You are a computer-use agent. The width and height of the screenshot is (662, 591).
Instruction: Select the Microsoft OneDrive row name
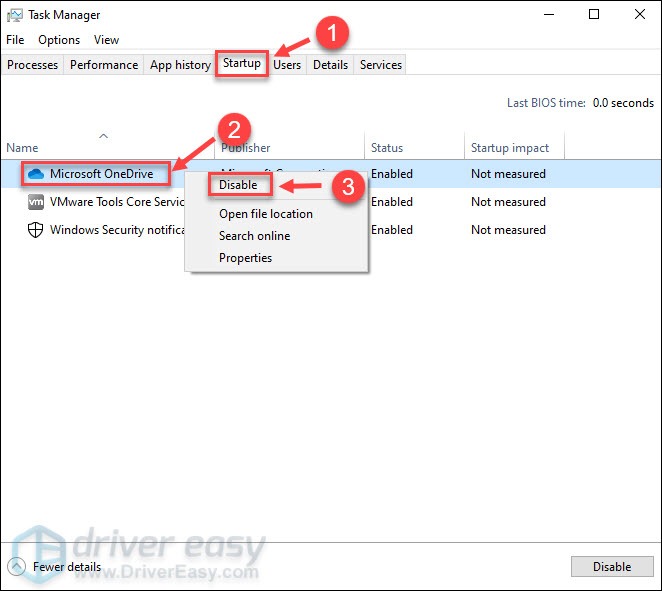[x=102, y=174]
